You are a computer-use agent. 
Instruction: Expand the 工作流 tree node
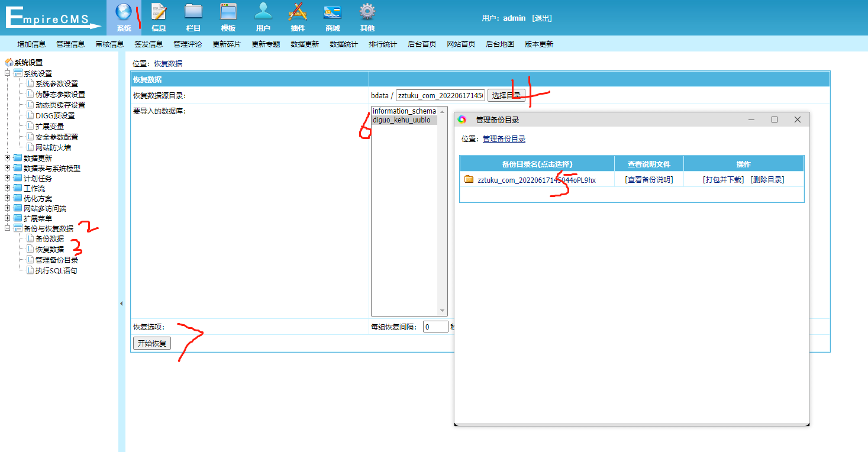point(7,188)
